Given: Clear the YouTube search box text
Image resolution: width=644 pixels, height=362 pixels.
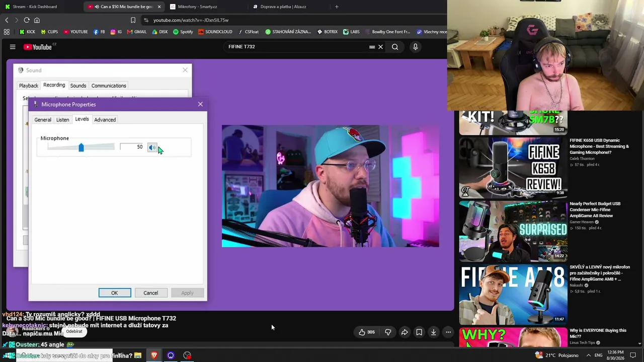Looking at the screenshot, I should [x=380, y=47].
